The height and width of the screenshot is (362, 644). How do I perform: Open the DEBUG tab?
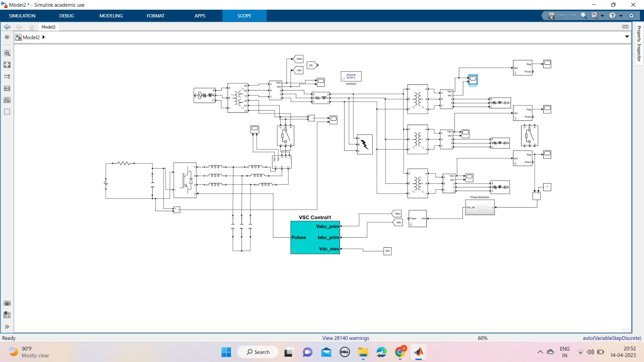(66, 16)
